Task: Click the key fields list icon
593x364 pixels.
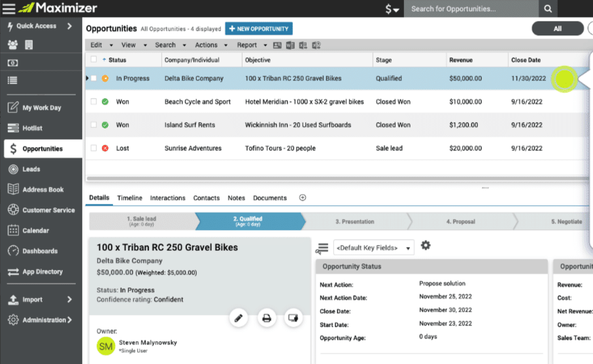Action: [322, 248]
